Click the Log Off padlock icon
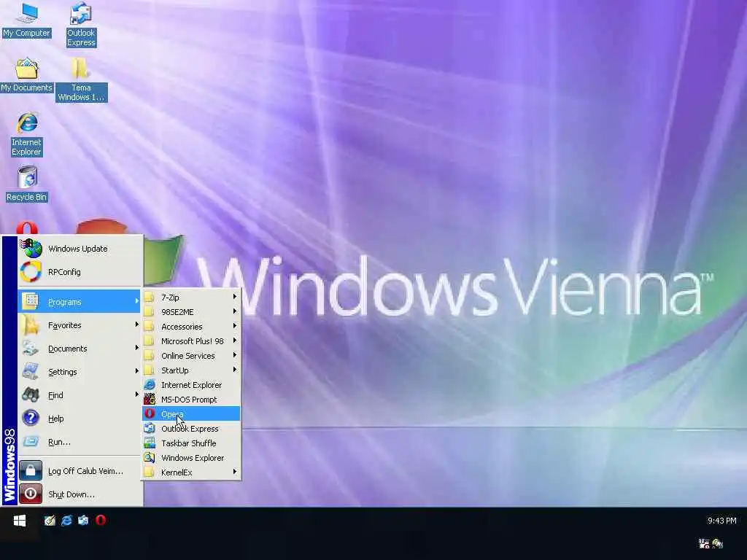Viewport: 747px width, 560px height. (31, 470)
